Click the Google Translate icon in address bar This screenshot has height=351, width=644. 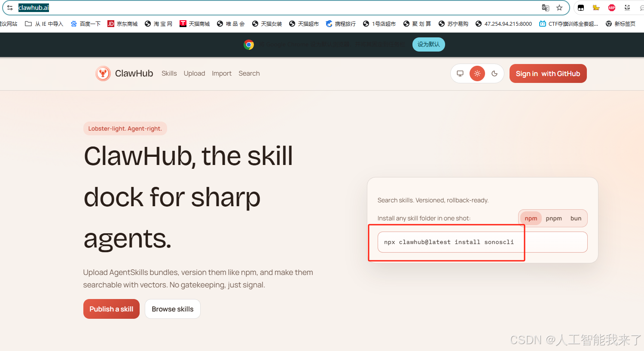(546, 8)
